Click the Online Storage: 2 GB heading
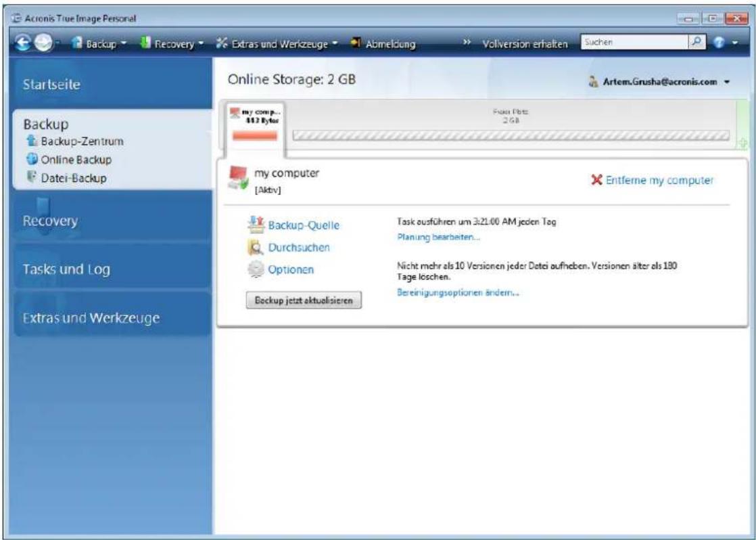The height and width of the screenshot is (540, 756). (291, 80)
